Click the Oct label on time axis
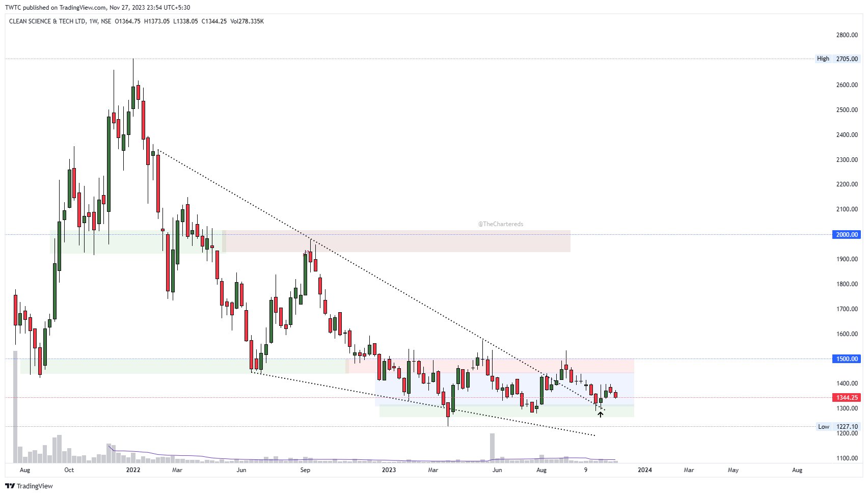 [69, 470]
